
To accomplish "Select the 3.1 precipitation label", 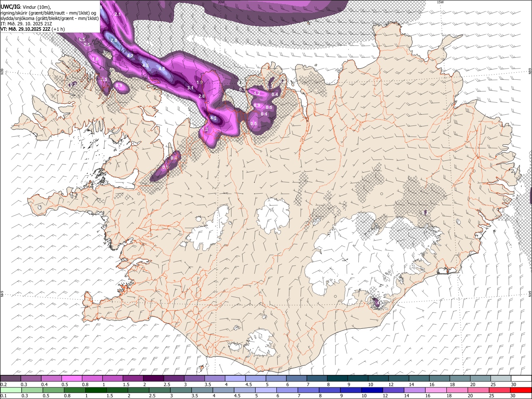I will click(190, 88).
